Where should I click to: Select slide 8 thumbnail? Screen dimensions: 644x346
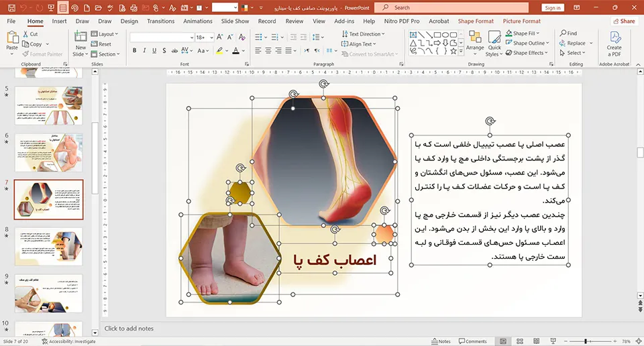point(48,247)
